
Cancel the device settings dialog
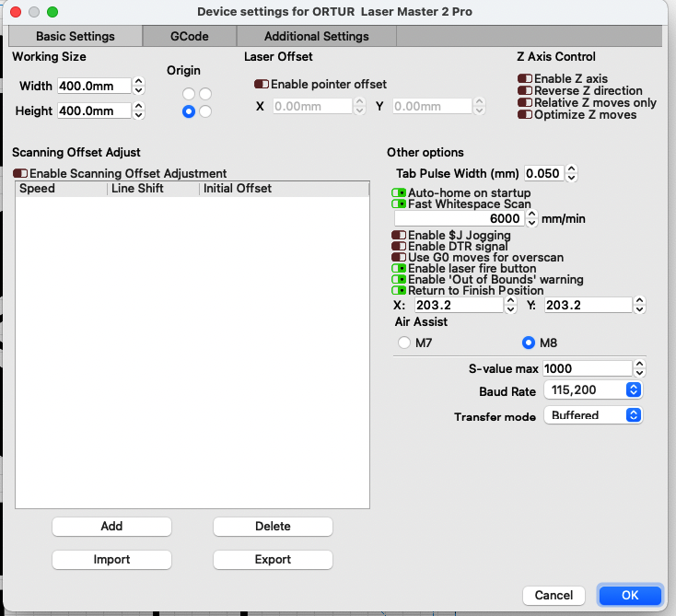click(554, 596)
